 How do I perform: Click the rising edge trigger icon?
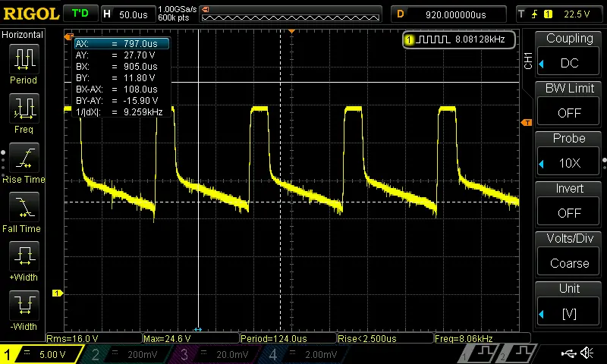coord(535,14)
